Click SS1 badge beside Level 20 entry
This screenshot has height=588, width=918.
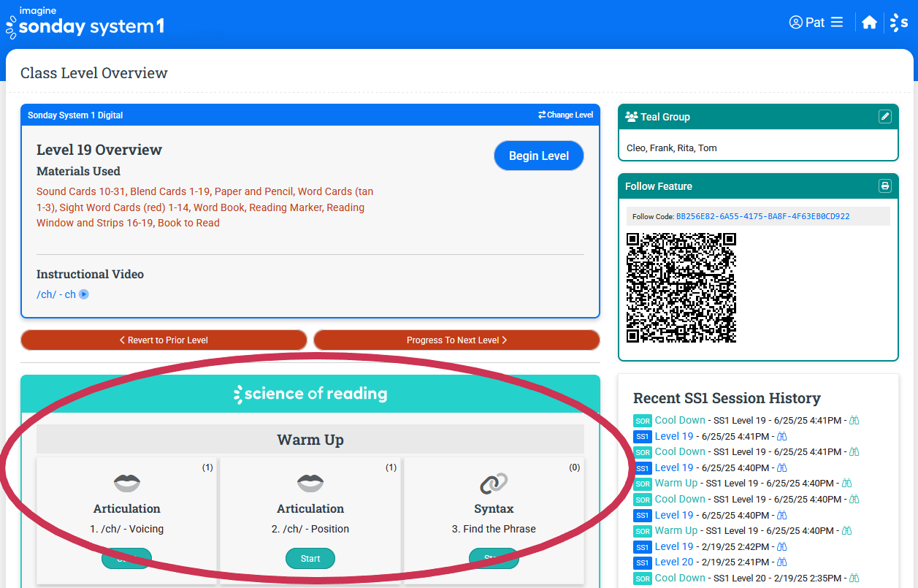[642, 563]
